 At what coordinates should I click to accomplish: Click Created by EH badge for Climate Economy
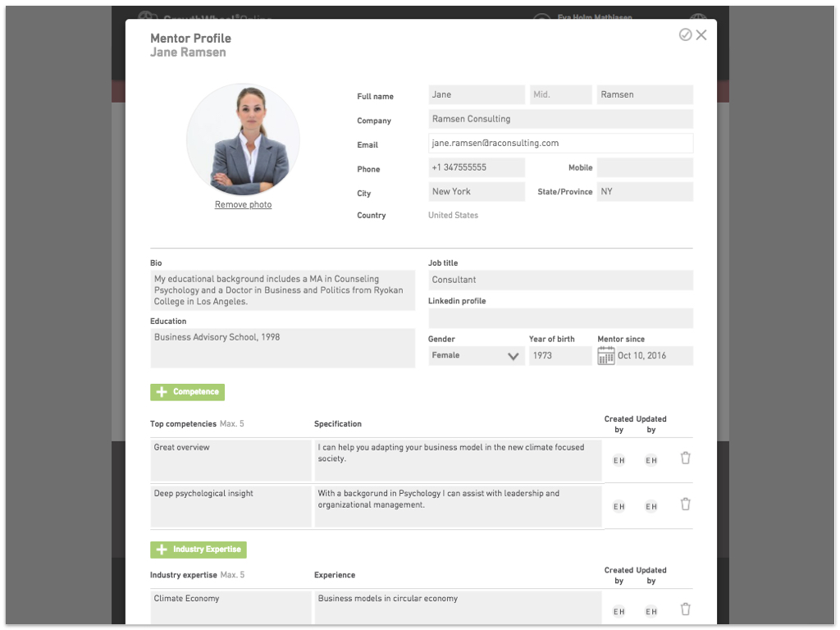tap(619, 611)
